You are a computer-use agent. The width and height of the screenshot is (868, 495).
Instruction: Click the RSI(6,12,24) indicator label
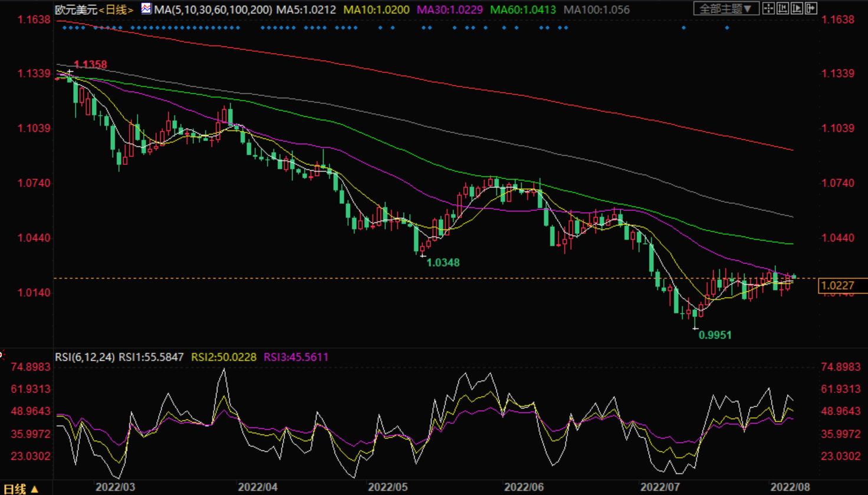pos(84,357)
